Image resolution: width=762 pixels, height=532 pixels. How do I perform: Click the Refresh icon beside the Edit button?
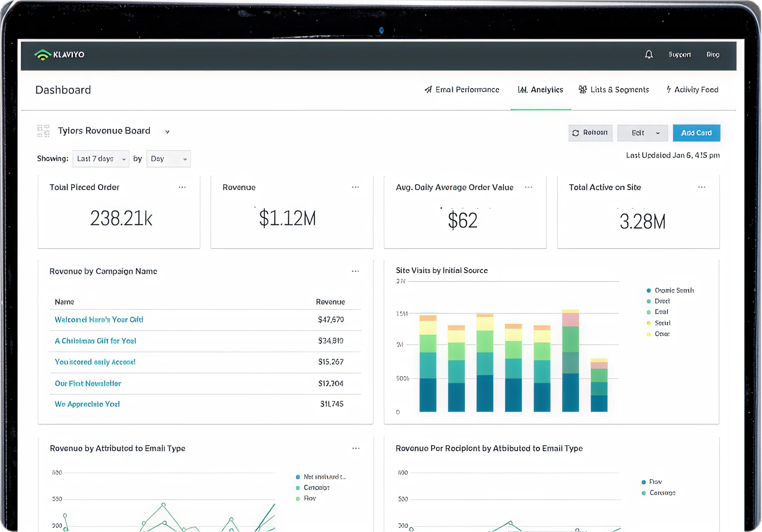(577, 133)
